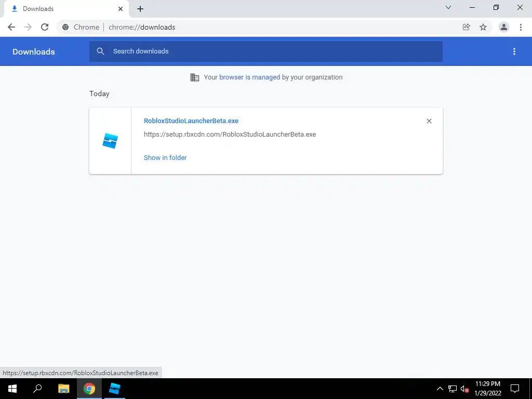Open the Chrome profile avatar
Image resolution: width=532 pixels, height=399 pixels.
pos(504,27)
